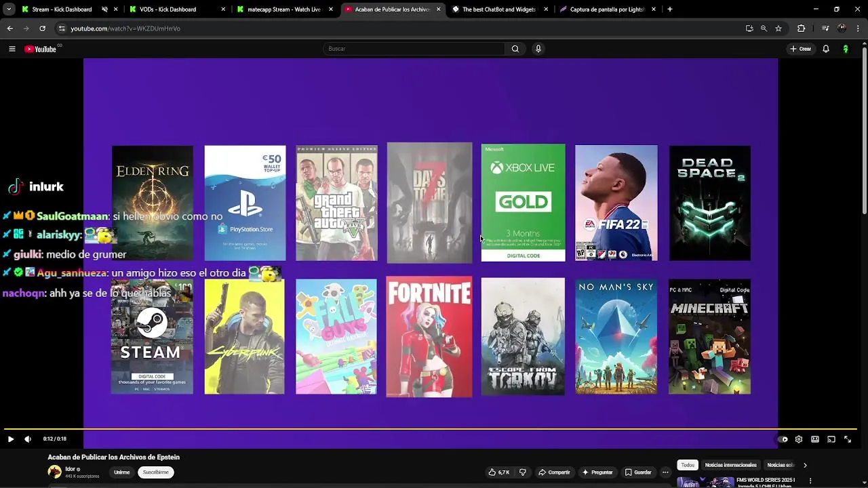Click the Unirme membership button
The image size is (868, 488).
point(122,472)
